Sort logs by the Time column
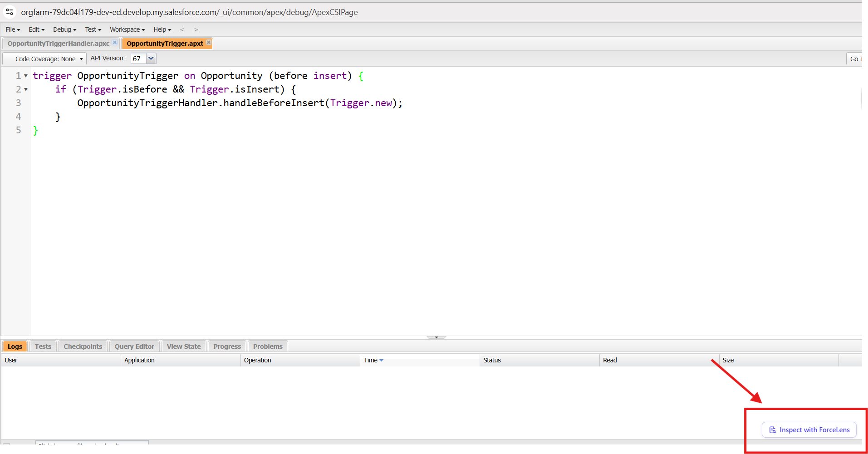The image size is (868, 454). pos(420,360)
